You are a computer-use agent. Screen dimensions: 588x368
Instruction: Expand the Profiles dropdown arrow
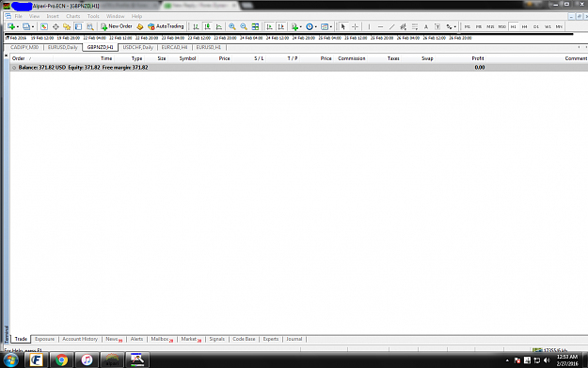[x=33, y=26]
